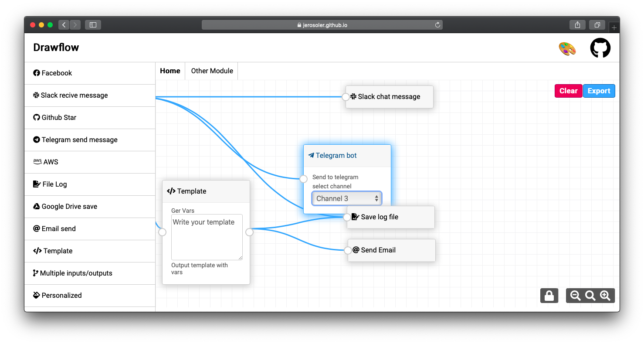
Task: Switch to the Other Module tab
Action: point(212,71)
